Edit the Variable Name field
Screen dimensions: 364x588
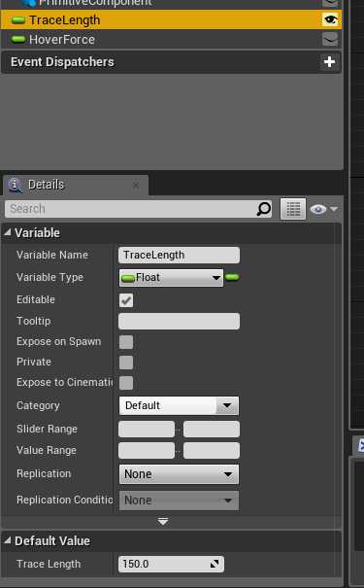179,255
